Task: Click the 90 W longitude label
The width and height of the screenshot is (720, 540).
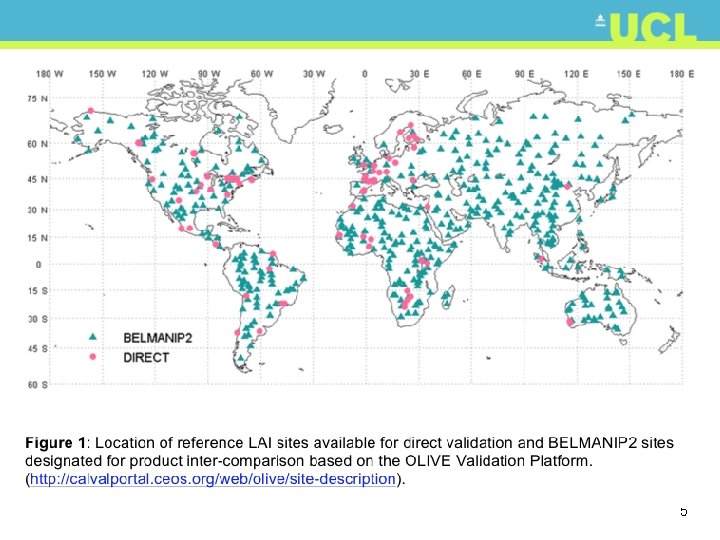Action: point(209,74)
